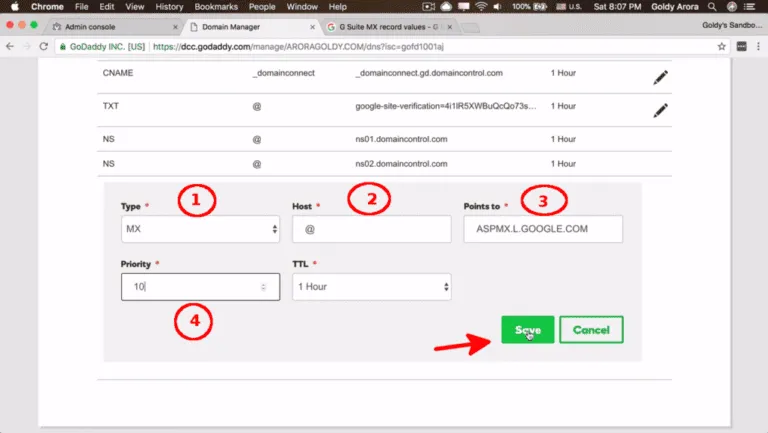Switch to the G Suite MX record values tab

pyautogui.click(x=388, y=27)
